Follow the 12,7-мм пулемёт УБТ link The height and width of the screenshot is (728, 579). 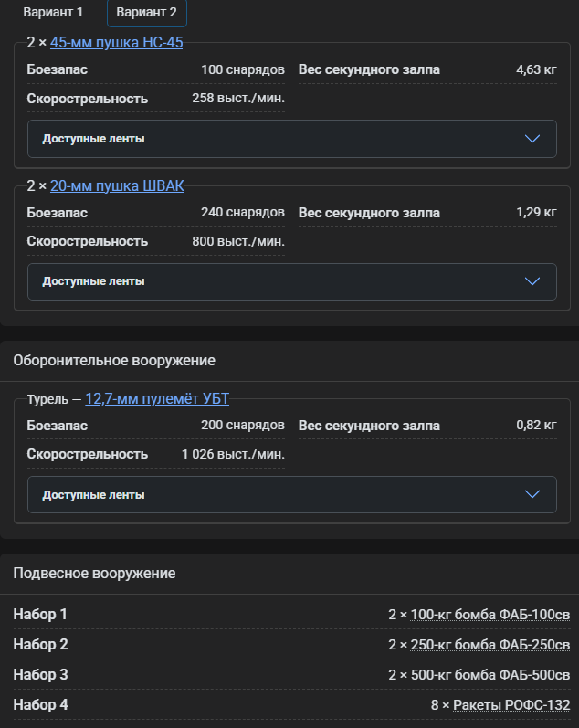point(157,399)
